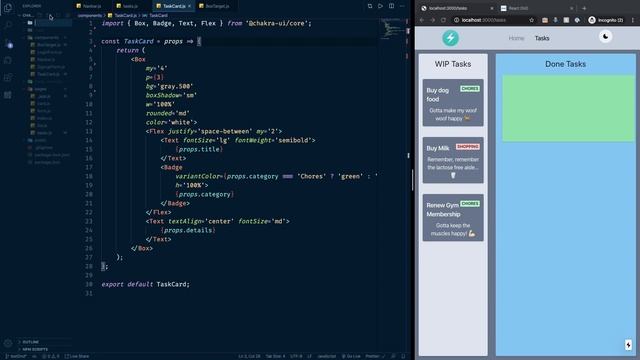This screenshot has width=640, height=360.
Task: Close the localhost:3000/tasks browser tab
Action: [491, 8]
